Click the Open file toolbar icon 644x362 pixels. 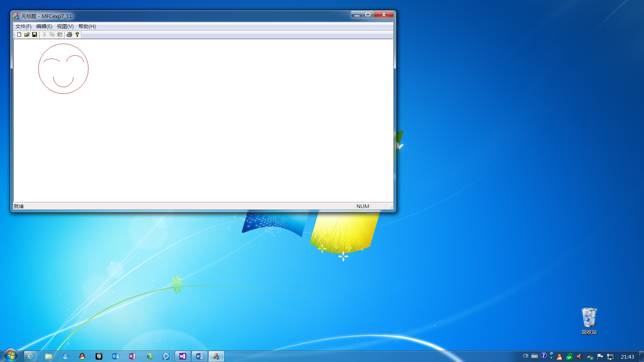coord(27,35)
